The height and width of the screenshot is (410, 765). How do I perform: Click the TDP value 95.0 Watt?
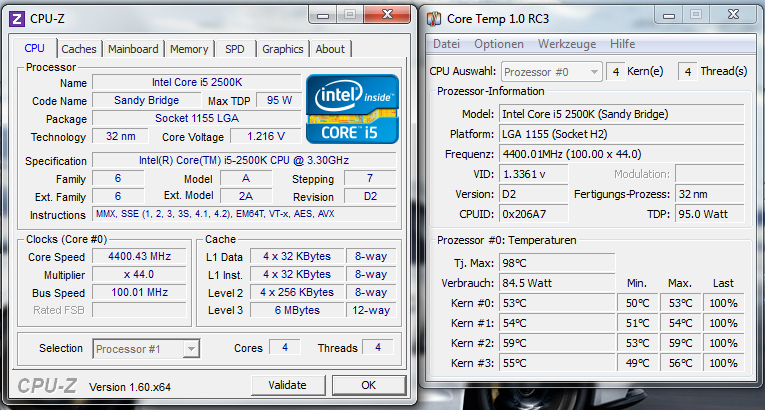(x=710, y=214)
